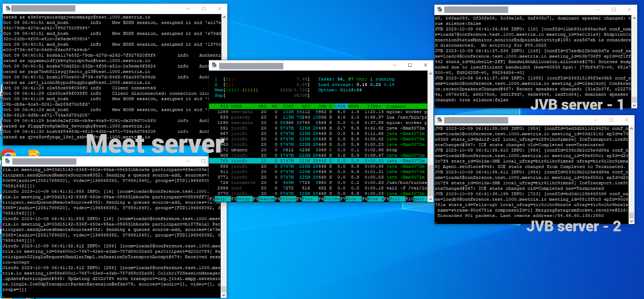Click the F4 Filter item in htop footer
Image resolution: width=644 pixels, height=299 pixels.
[287, 199]
